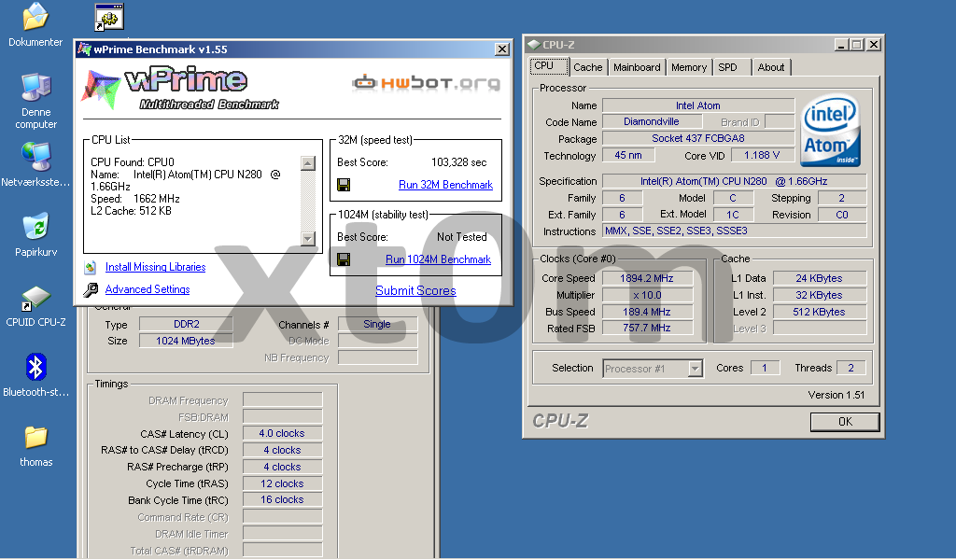The image size is (956, 560).
Task: Open the Advanced Settings link
Action: tap(148, 289)
